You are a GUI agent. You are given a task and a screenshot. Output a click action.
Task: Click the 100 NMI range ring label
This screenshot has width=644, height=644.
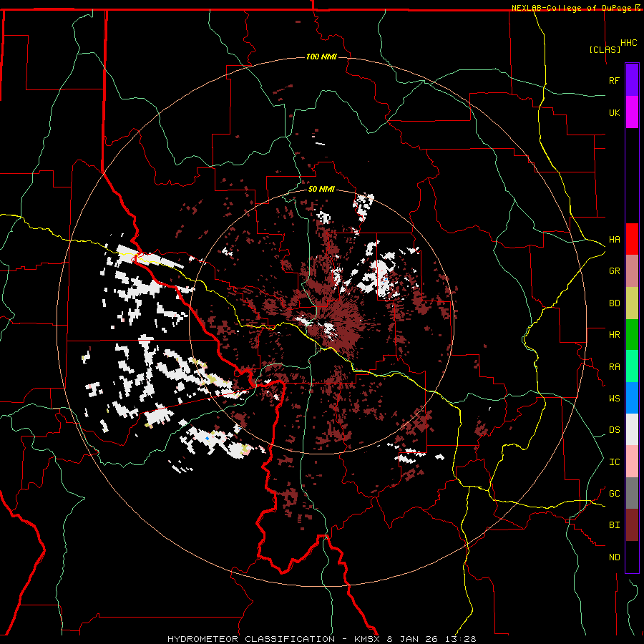click(x=321, y=57)
